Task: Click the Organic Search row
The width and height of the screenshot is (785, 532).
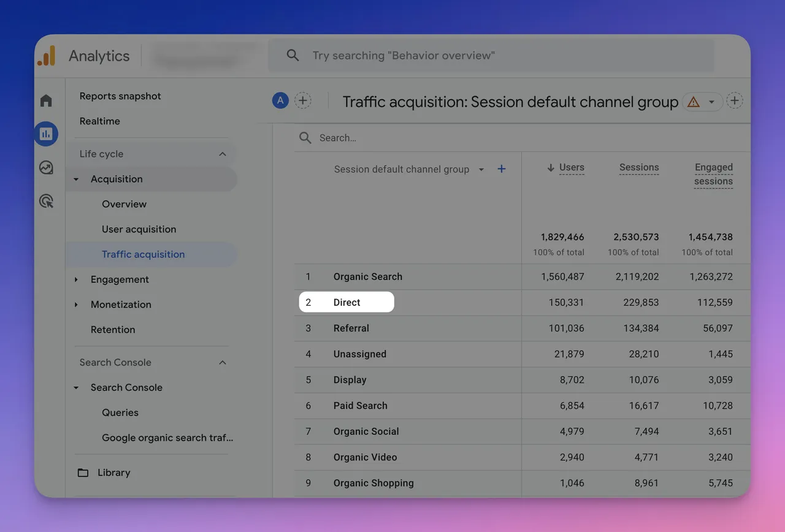Action: (522, 277)
